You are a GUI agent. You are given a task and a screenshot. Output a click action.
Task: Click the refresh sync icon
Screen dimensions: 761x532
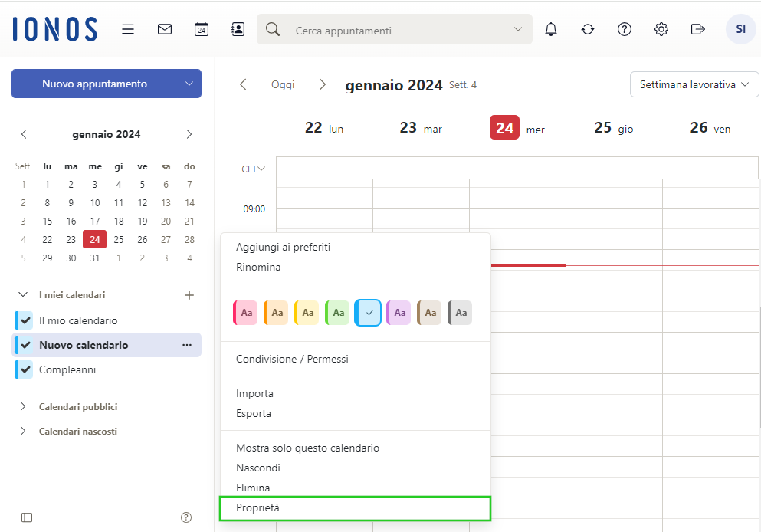(x=588, y=30)
